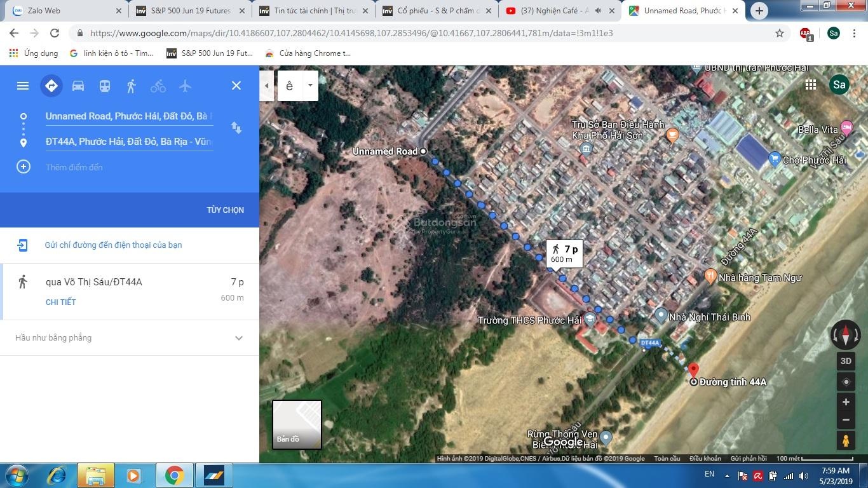The width and height of the screenshot is (868, 488).
Task: Open CHI TIẾT route details
Action: 61,302
